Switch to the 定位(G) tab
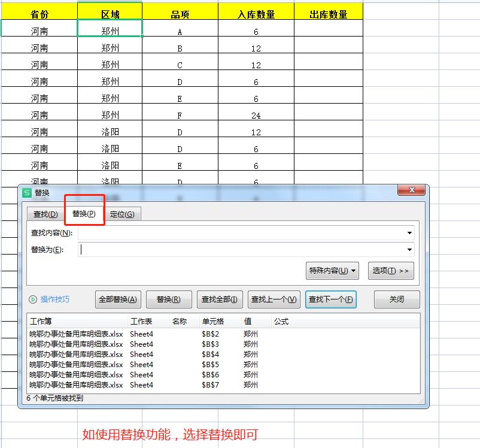Viewport: 480px width, 448px height. 123,214
